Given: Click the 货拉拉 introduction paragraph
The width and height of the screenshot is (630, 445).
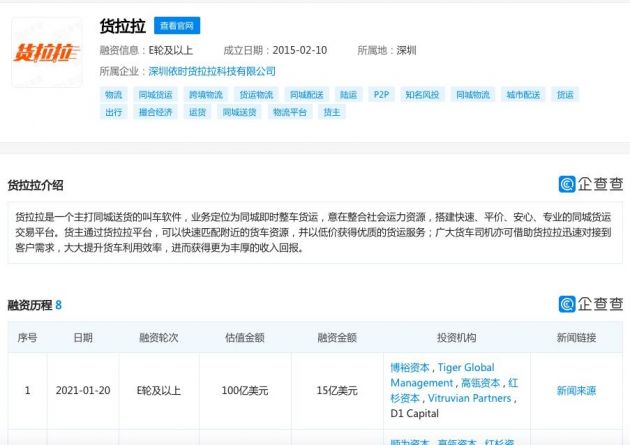Looking at the screenshot, I should point(315,233).
